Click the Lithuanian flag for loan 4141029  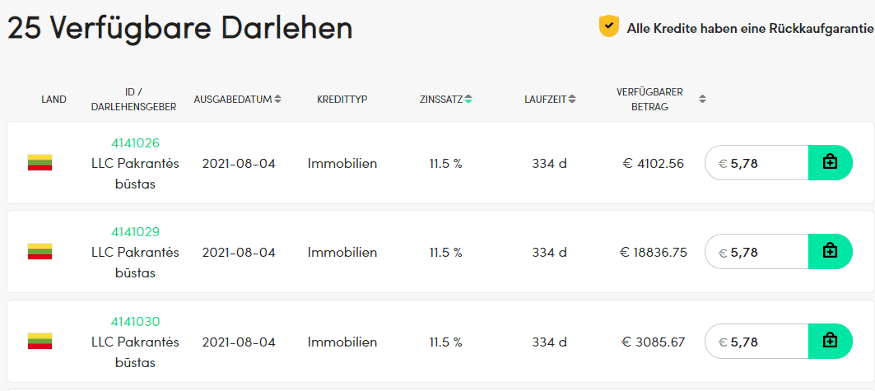tap(40, 252)
